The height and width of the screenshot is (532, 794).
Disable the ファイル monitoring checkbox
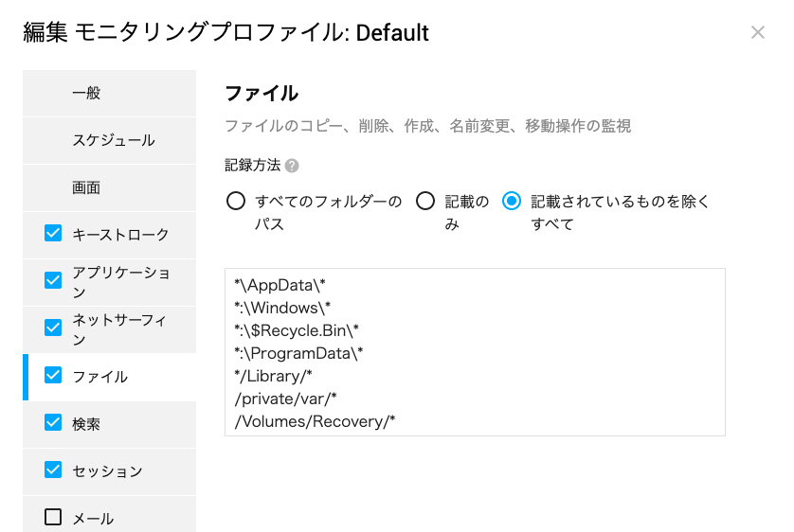point(53,375)
